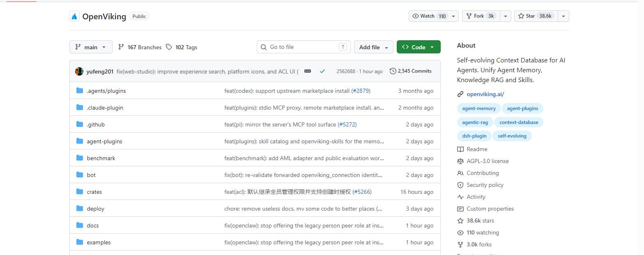Jump to the Readme section
This screenshot has height=255, width=644.
click(472, 149)
